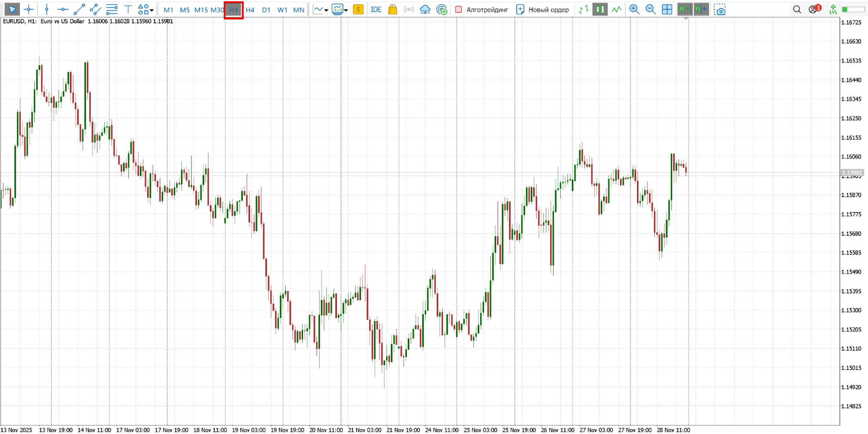The height and width of the screenshot is (434, 868).
Task: Open the indicators list dropdown
Action: coord(320,9)
